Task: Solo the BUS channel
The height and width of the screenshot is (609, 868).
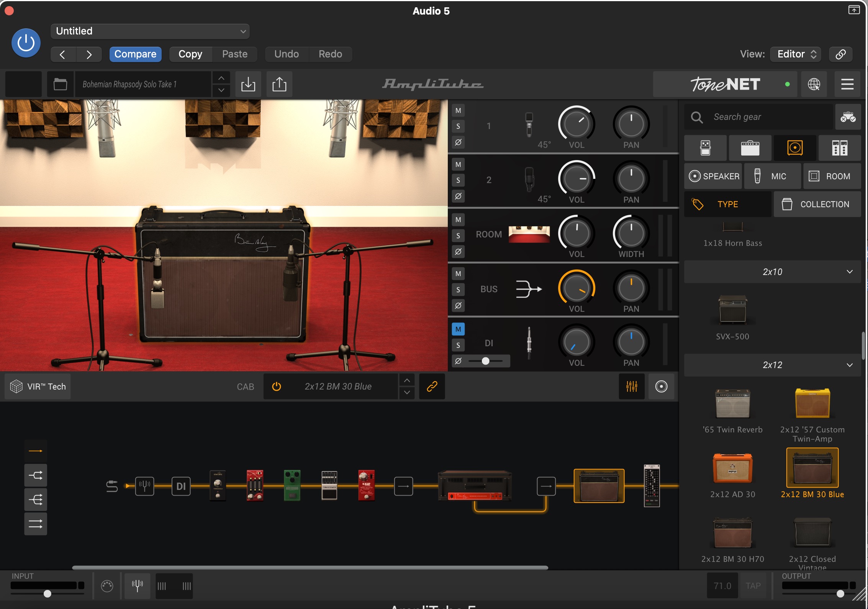Action: [458, 290]
